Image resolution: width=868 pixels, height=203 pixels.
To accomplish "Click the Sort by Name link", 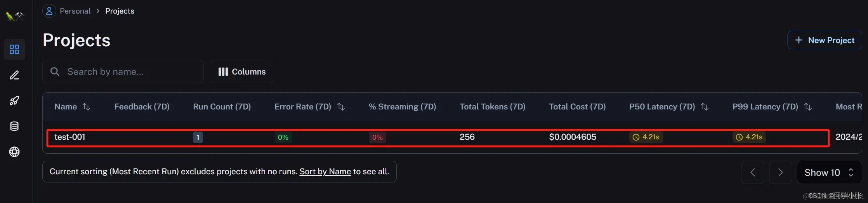I will tap(325, 172).
